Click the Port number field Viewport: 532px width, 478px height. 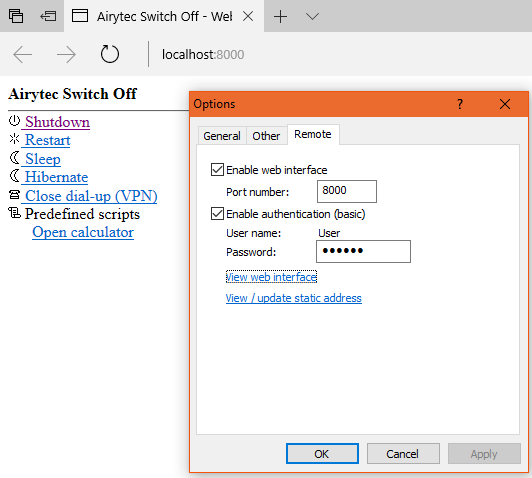click(347, 191)
